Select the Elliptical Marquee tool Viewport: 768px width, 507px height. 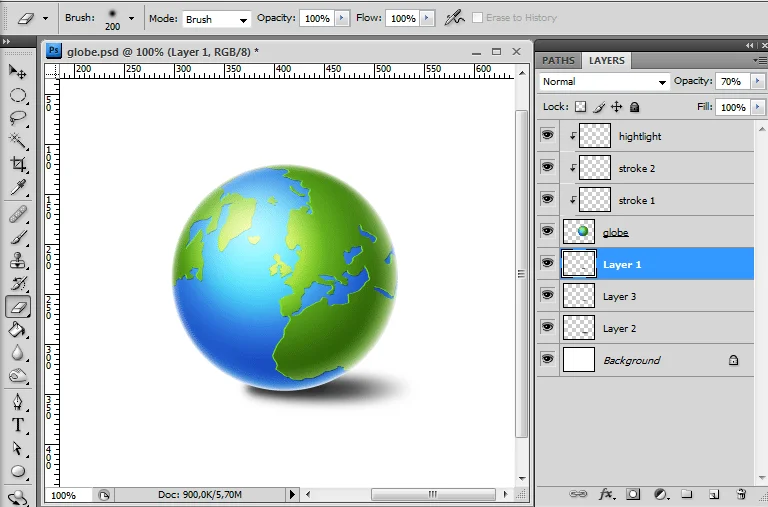(x=18, y=95)
